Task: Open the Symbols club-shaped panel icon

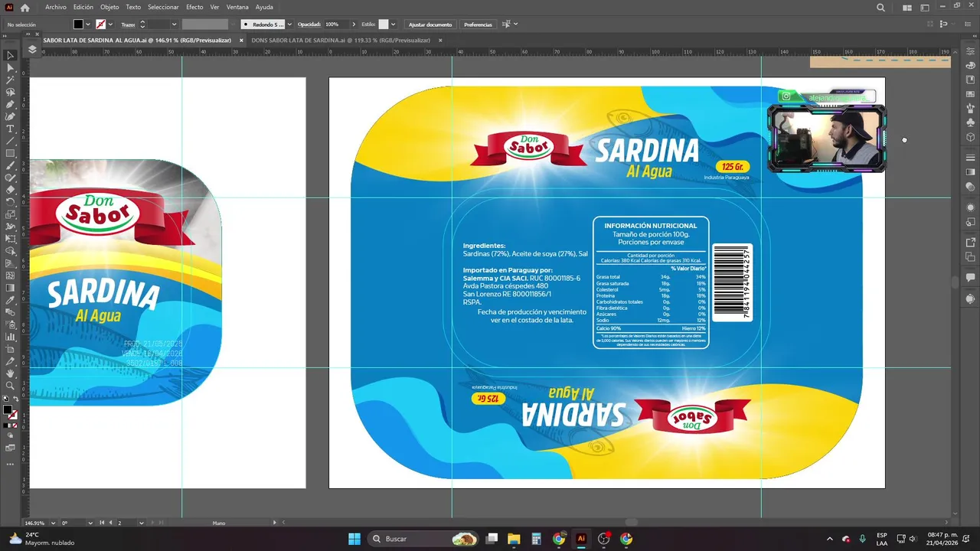Action: pyautogui.click(x=971, y=122)
